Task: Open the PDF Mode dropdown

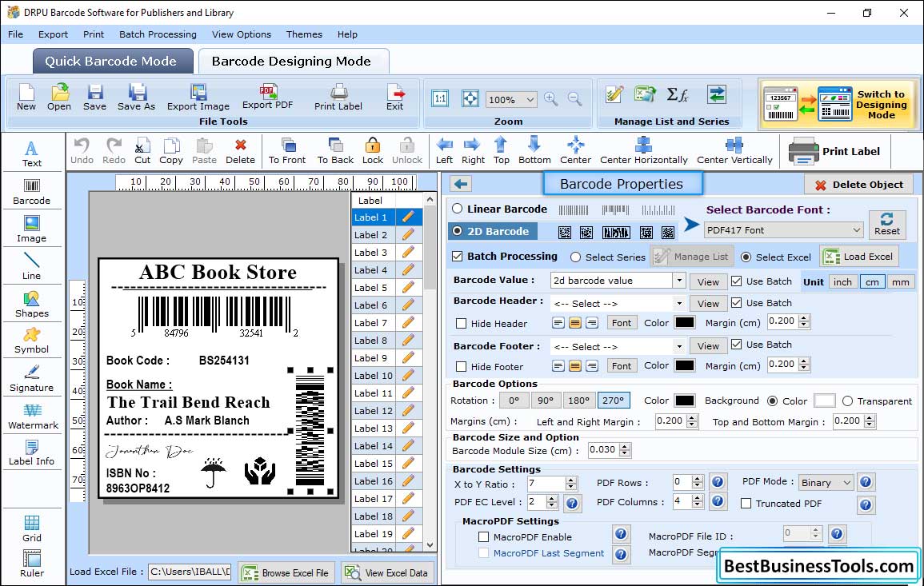Action: coord(826,482)
